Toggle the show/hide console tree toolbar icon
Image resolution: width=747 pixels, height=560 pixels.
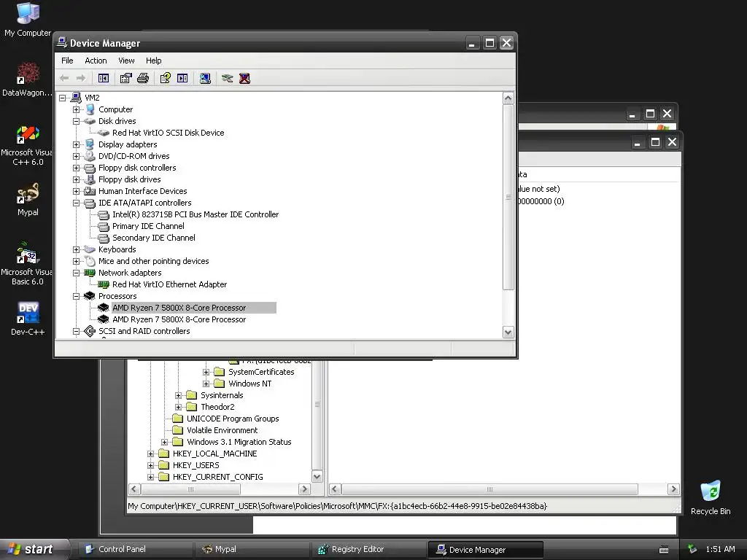tap(104, 78)
